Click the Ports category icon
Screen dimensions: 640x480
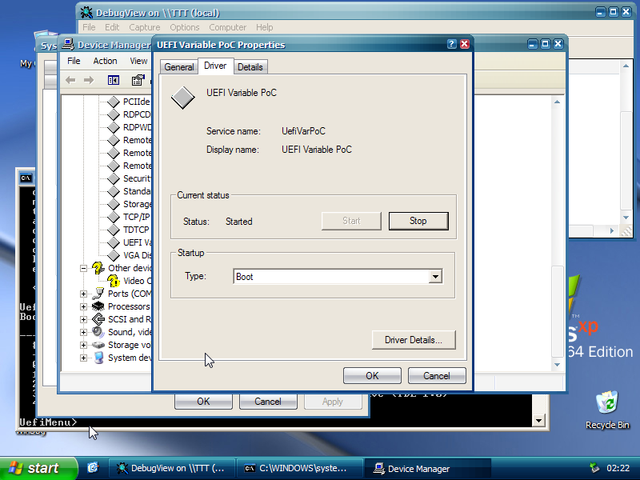[x=98, y=293]
